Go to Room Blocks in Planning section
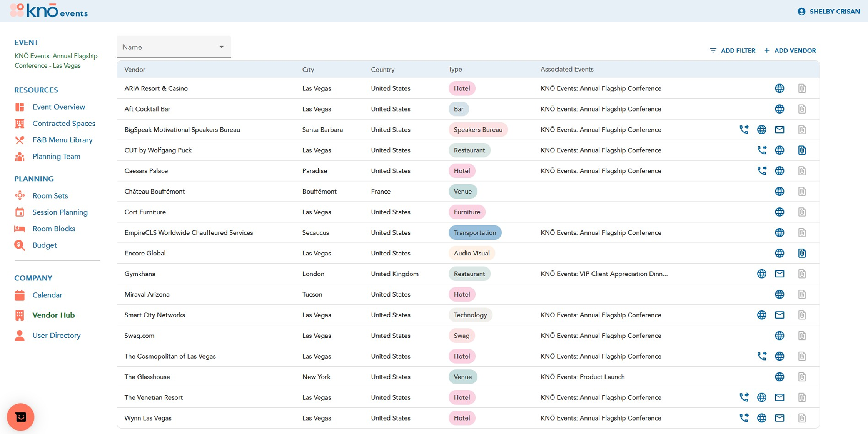868x434 pixels. (x=53, y=229)
